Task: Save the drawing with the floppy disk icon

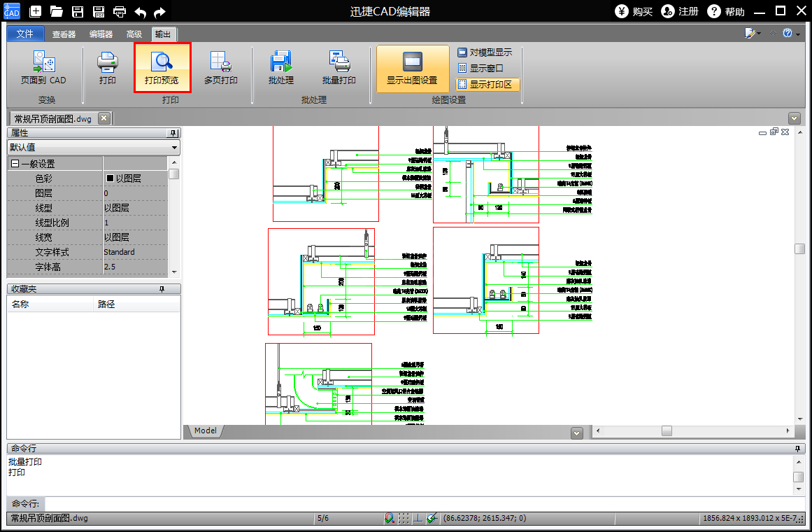Action: (78, 11)
